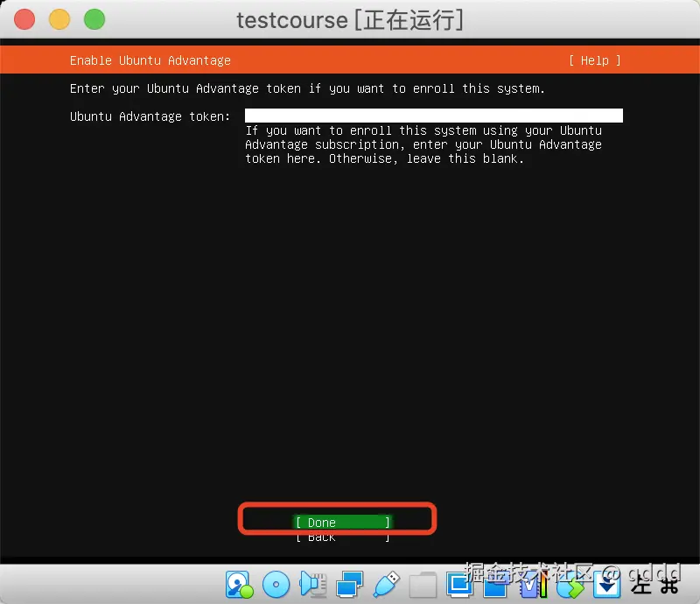Select the Done button in installer
The width and height of the screenshot is (700, 604).
click(342, 523)
